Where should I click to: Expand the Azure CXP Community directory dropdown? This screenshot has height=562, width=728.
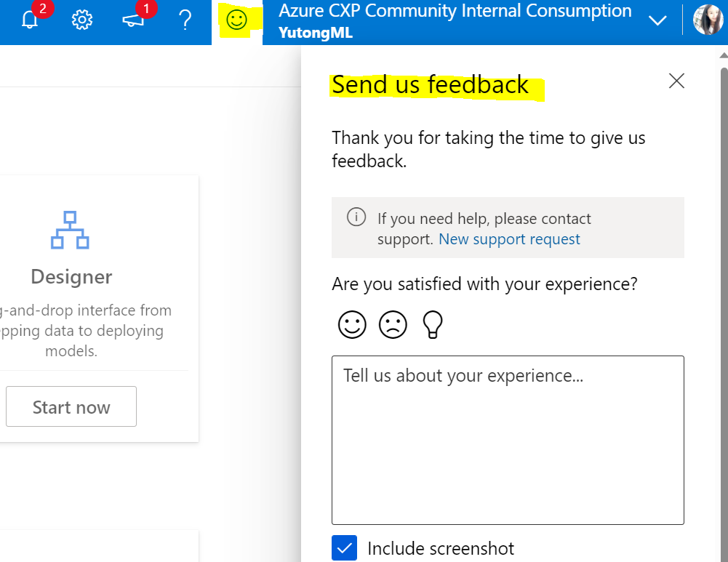pyautogui.click(x=657, y=20)
